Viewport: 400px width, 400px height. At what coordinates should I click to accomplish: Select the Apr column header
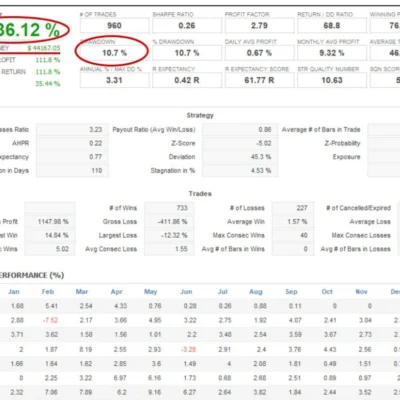[117, 292]
